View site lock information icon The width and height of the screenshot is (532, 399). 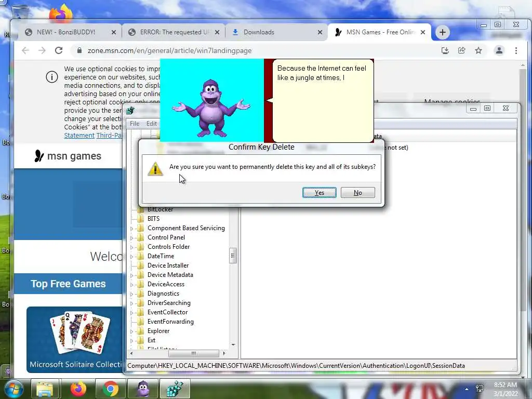coord(79,50)
